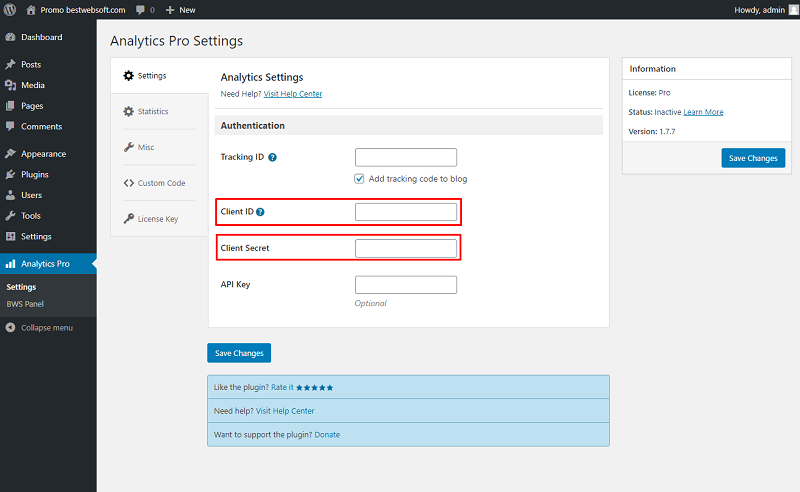This screenshot has width=800, height=492.
Task: Click the key icon beside License Key
Action: (129, 218)
